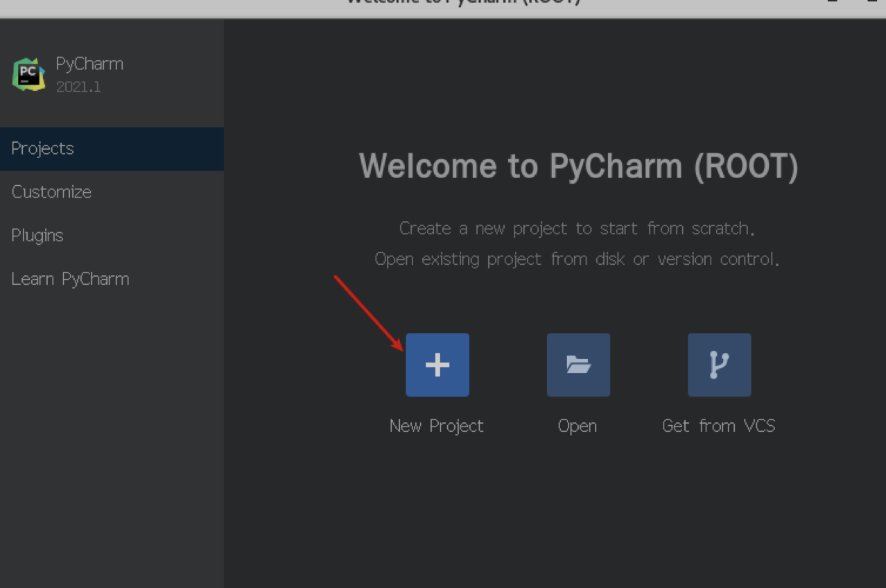886x588 pixels.
Task: Click the "Get from VCS" label
Action: click(x=719, y=426)
